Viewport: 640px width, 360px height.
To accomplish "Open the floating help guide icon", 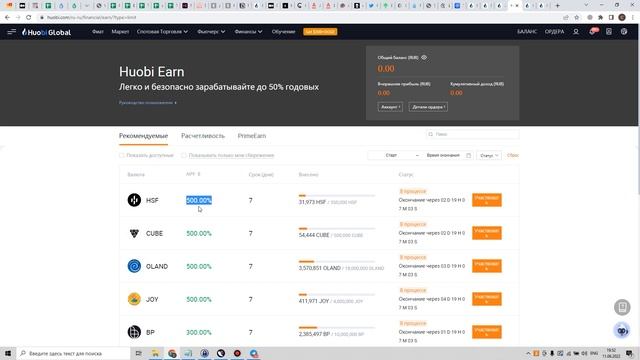I will pos(622,307).
